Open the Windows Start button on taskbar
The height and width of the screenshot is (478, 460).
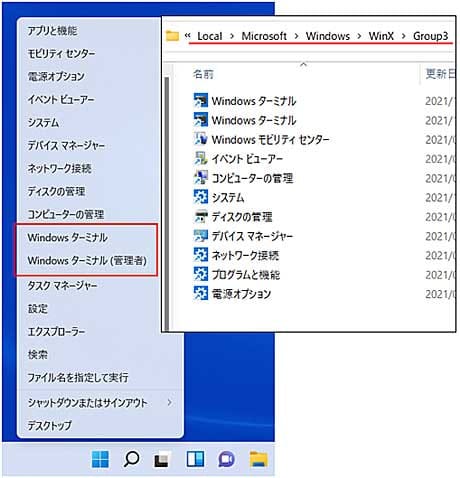[100, 459]
